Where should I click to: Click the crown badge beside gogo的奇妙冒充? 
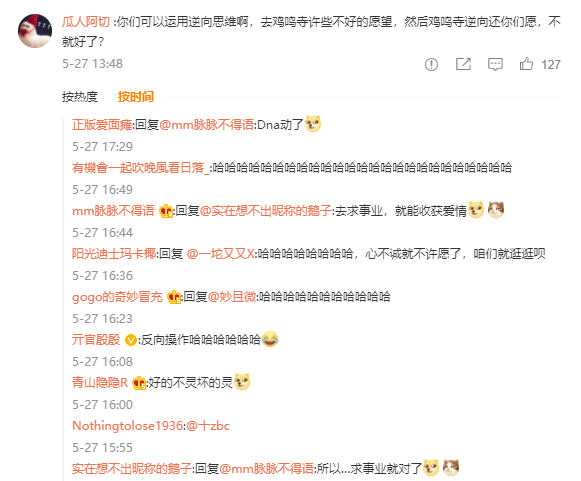(x=174, y=297)
